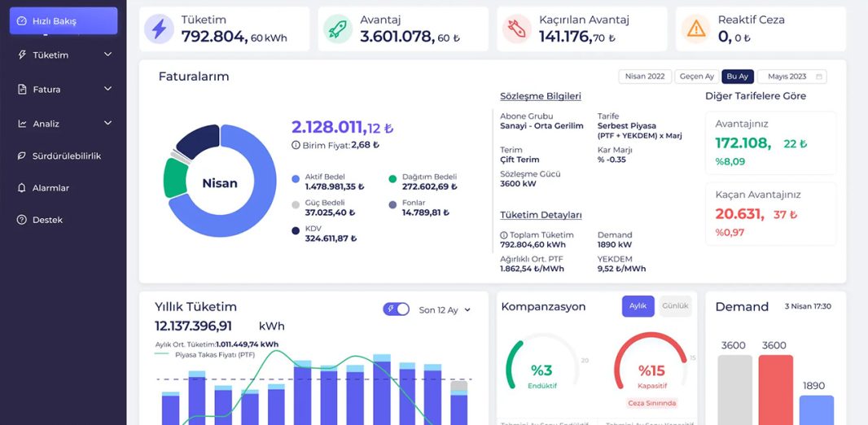Click the Fonlar legend dot

[392, 204]
